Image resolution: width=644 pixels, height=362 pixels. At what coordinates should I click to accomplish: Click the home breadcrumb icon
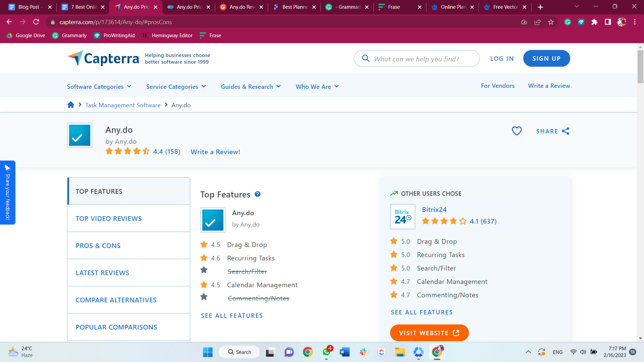click(x=70, y=105)
